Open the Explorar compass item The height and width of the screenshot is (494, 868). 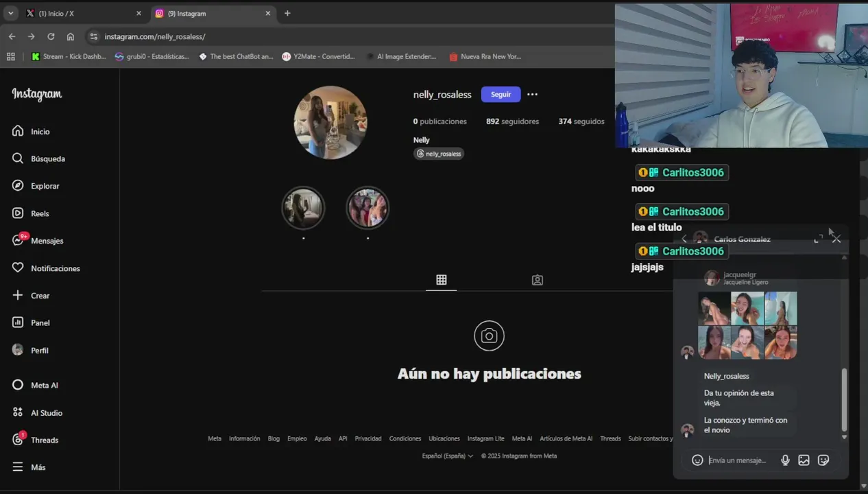pyautogui.click(x=36, y=186)
